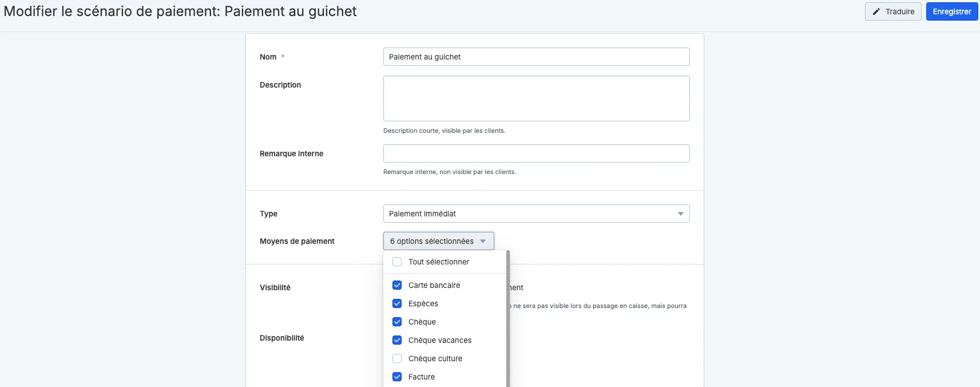Viewport: 980px width, 387px height.
Task: Click the text 'Remarque interne, non visible par les clients.'
Action: point(450,172)
